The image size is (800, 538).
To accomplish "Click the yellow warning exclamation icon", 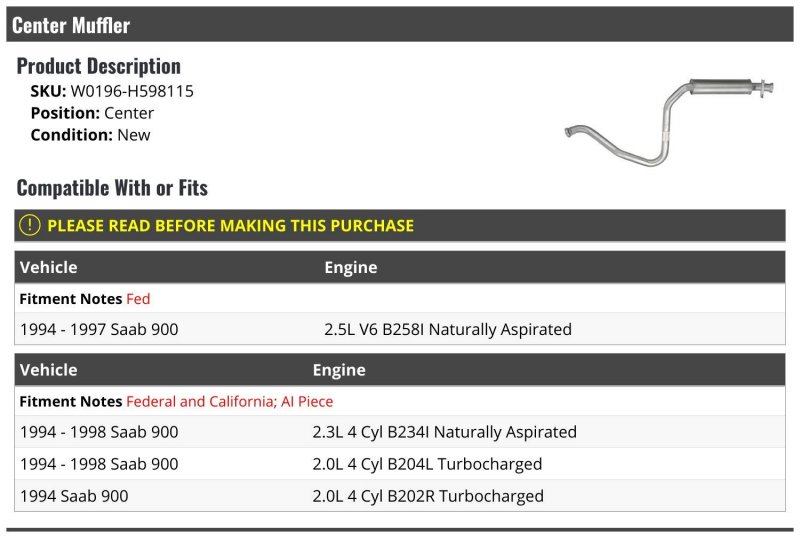I will (x=30, y=225).
